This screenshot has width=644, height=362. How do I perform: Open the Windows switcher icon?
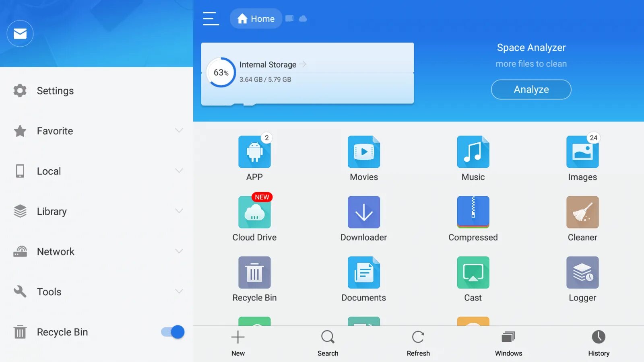[x=508, y=337]
